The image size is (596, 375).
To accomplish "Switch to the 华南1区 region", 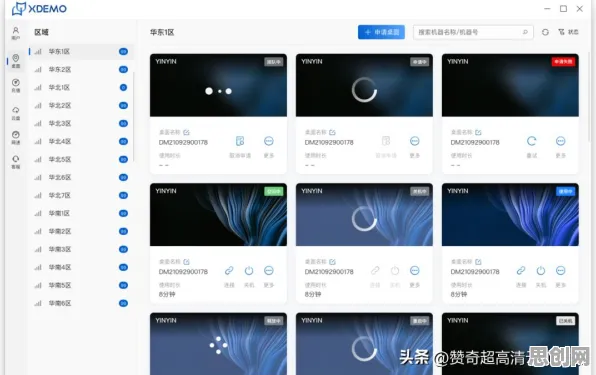I will coord(81,213).
